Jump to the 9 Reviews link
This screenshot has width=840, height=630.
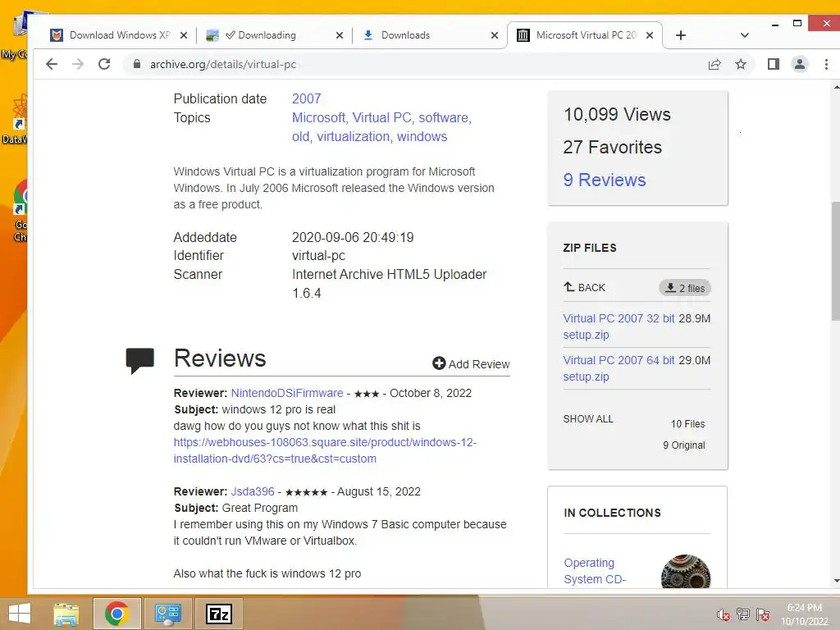(605, 180)
